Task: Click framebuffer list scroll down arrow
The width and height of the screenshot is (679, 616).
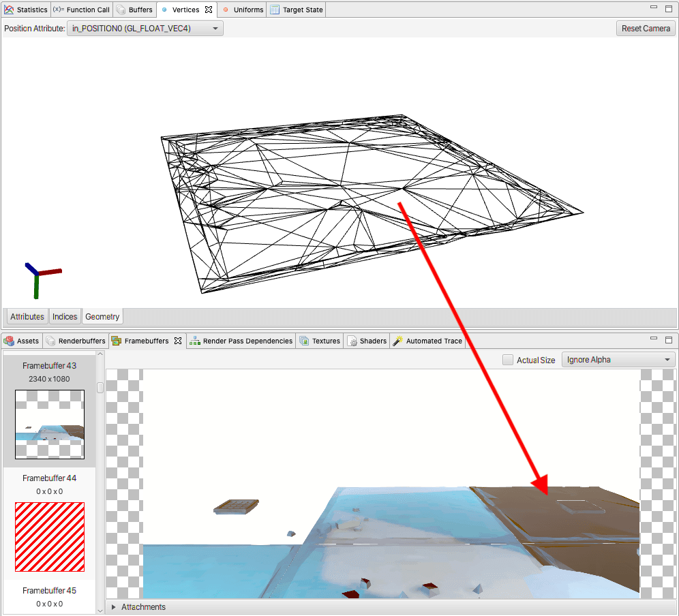Action: click(x=100, y=611)
